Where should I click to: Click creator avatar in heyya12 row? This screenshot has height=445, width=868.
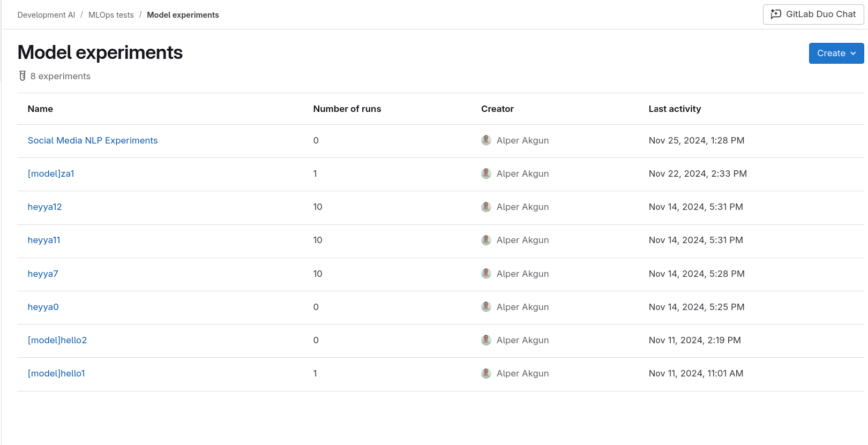pyautogui.click(x=486, y=207)
